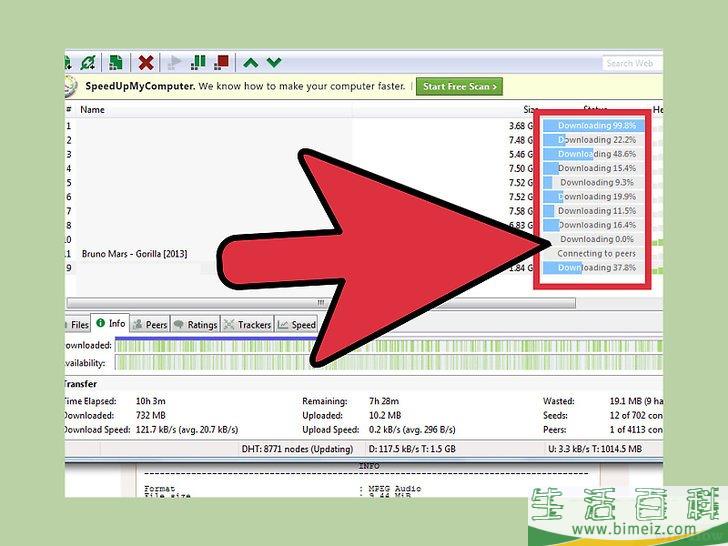This screenshot has width=728, height=546.
Task: Click the Search Web input box
Action: (632, 63)
